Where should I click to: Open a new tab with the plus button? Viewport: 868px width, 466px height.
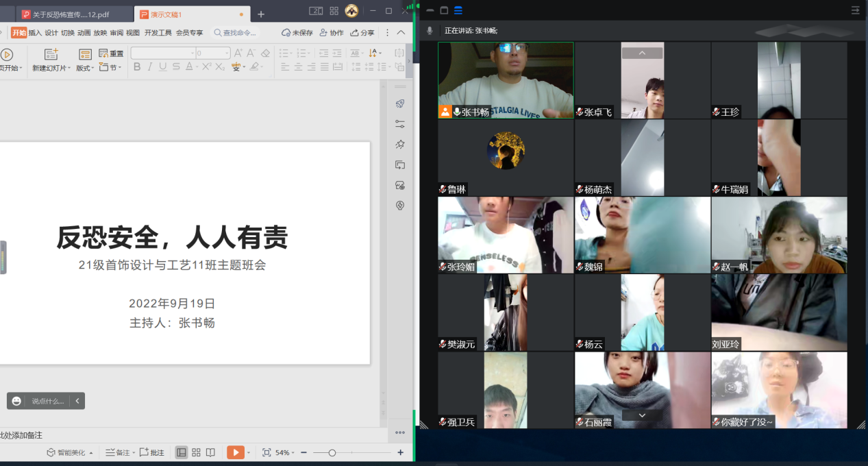pyautogui.click(x=261, y=14)
